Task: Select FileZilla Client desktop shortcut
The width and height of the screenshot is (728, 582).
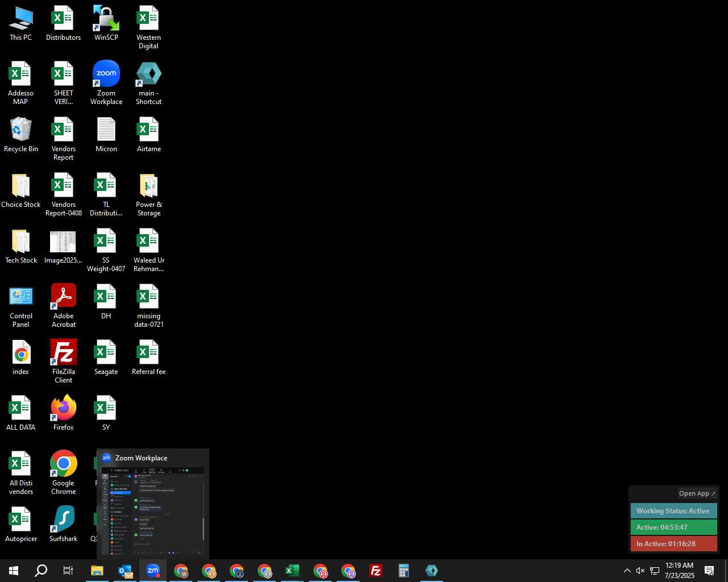Action: [x=63, y=362]
